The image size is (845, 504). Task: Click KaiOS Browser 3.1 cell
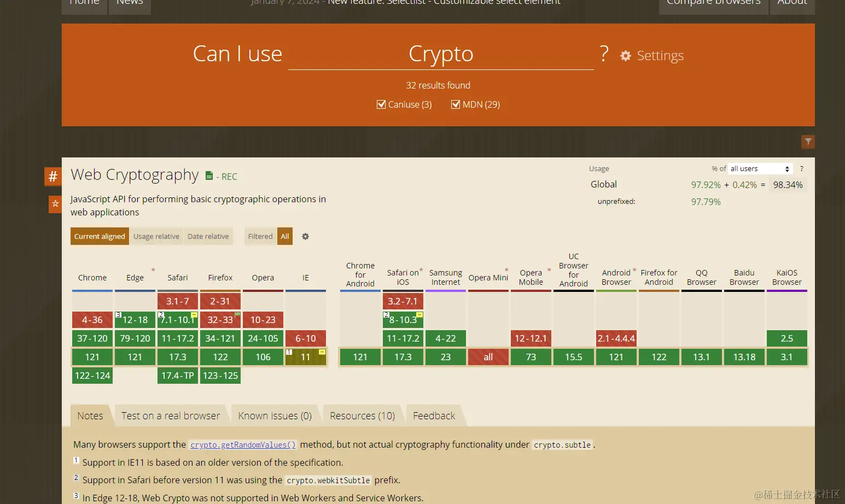[787, 357]
